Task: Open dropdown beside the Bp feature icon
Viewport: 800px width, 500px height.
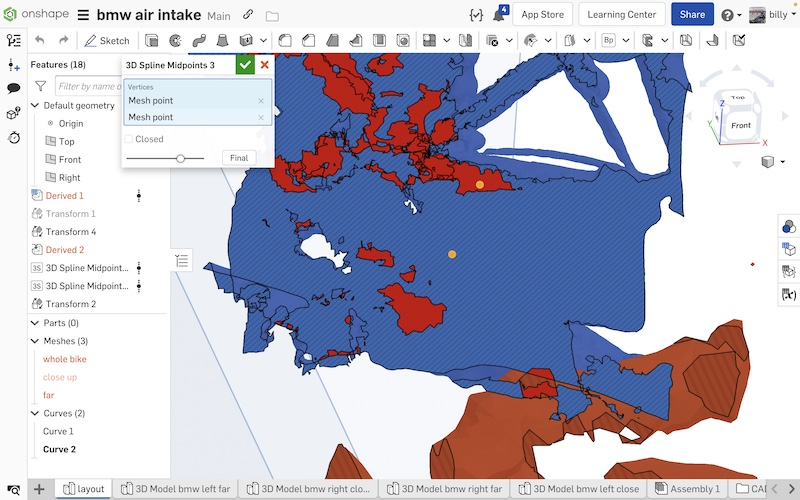Action: tap(626, 40)
